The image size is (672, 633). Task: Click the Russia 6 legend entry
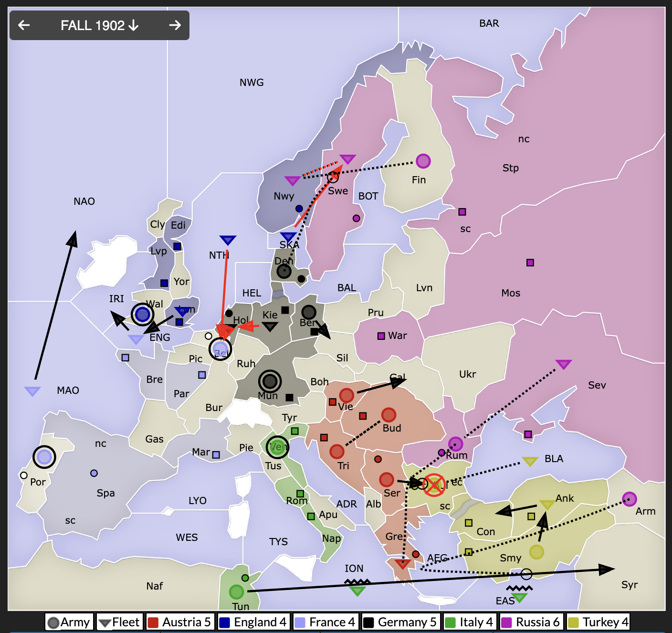tap(531, 622)
